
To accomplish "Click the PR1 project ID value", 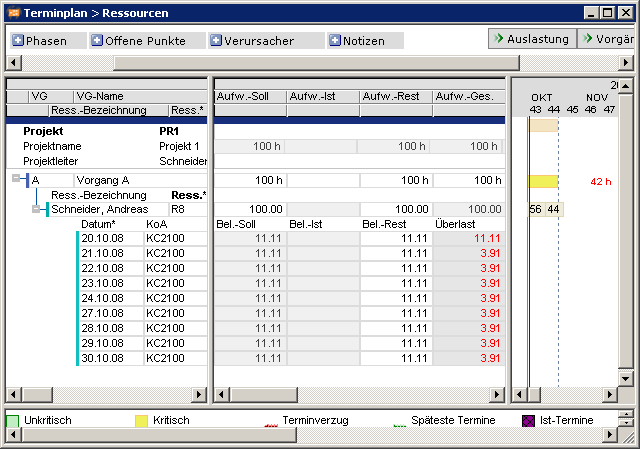I will [169, 131].
